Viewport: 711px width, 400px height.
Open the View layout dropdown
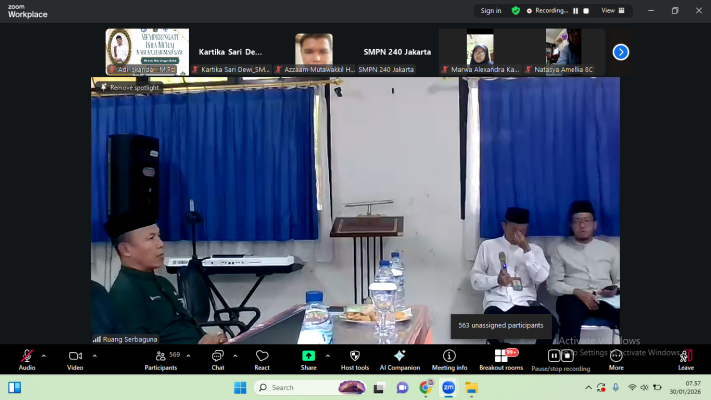(x=611, y=11)
